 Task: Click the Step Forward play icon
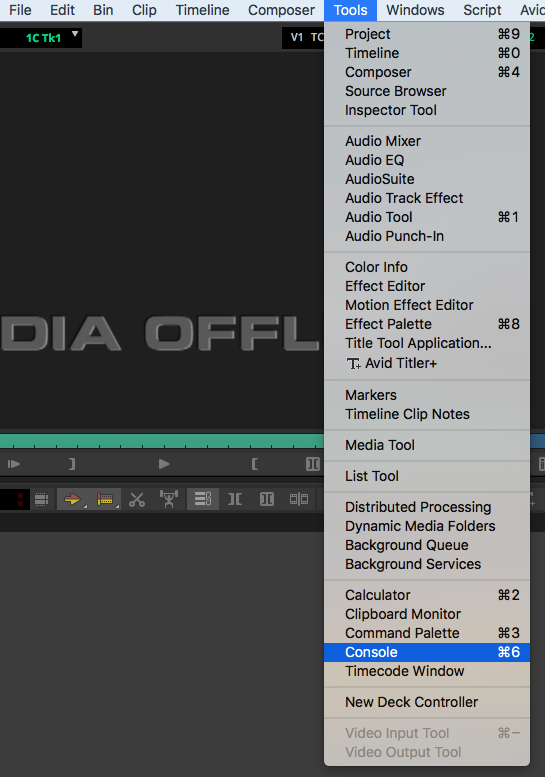click(14, 464)
